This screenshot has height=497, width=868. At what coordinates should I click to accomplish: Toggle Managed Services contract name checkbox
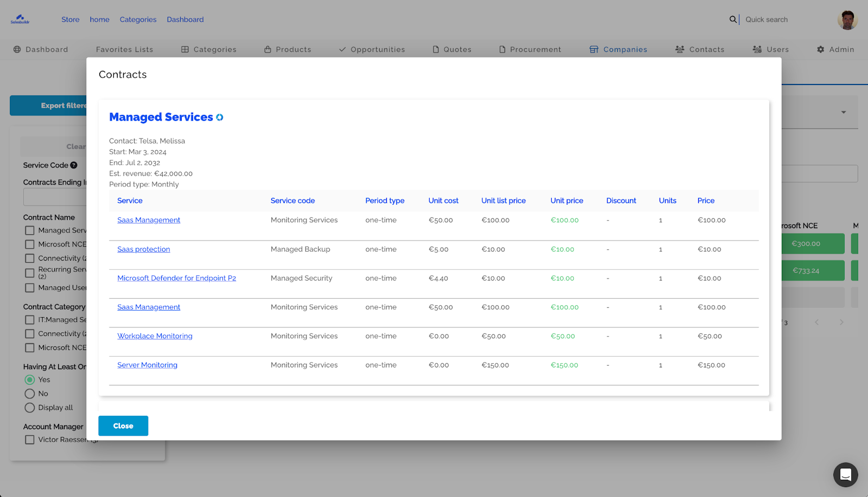pos(30,230)
